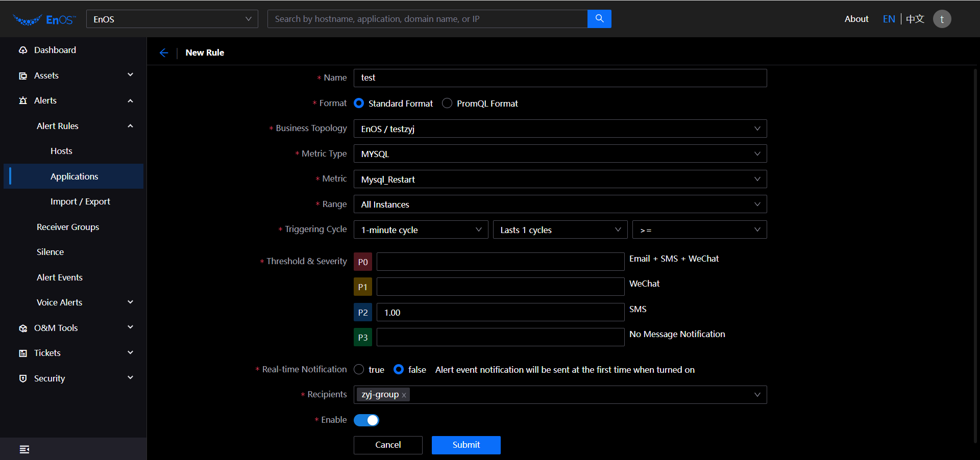Click the P1 threshold input
Image resolution: width=980 pixels, height=460 pixels.
[x=500, y=287]
